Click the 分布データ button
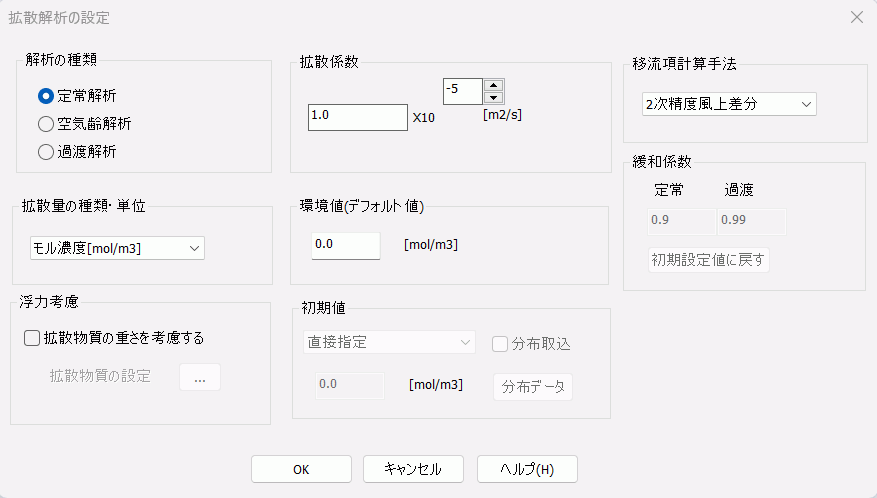The width and height of the screenshot is (877, 498). pyautogui.click(x=533, y=387)
